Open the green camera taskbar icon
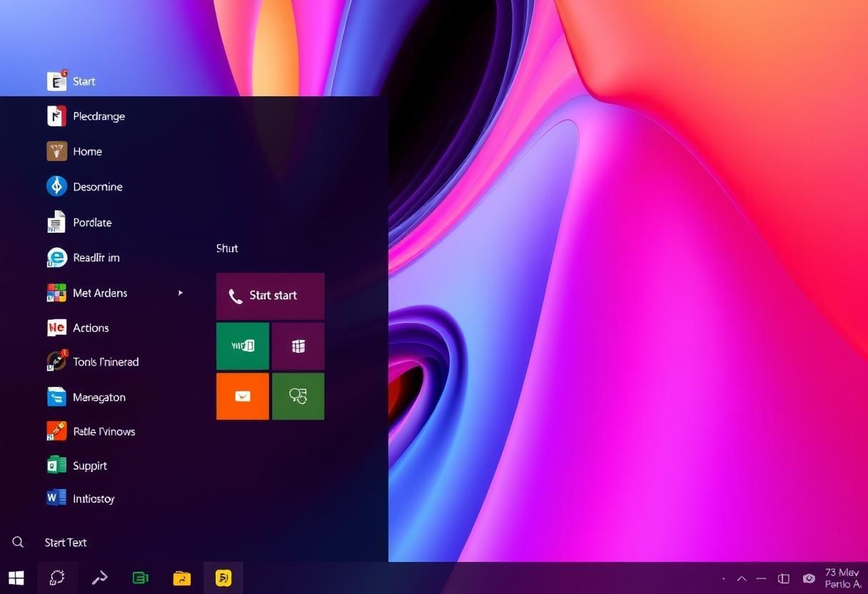Screen dimensions: 868x594 pos(141,578)
